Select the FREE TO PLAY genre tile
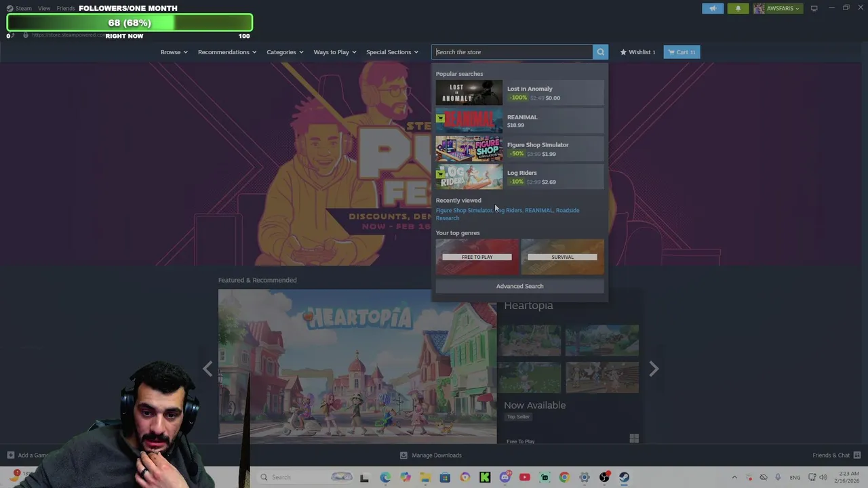The height and width of the screenshot is (488, 868). click(477, 257)
